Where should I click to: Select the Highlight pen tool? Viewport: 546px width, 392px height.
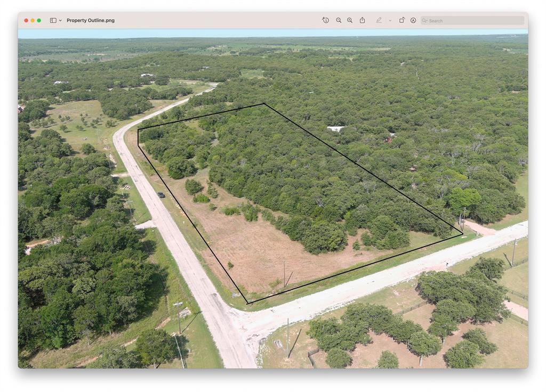tap(379, 20)
